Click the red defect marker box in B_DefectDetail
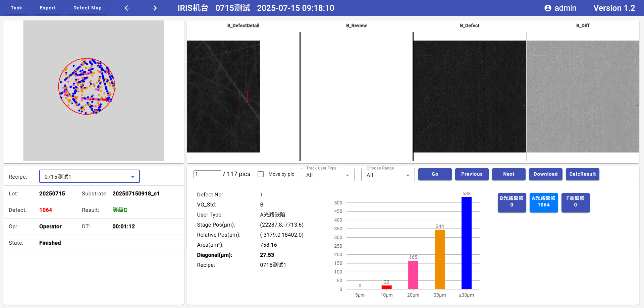This screenshot has width=644, height=308. pos(243,97)
